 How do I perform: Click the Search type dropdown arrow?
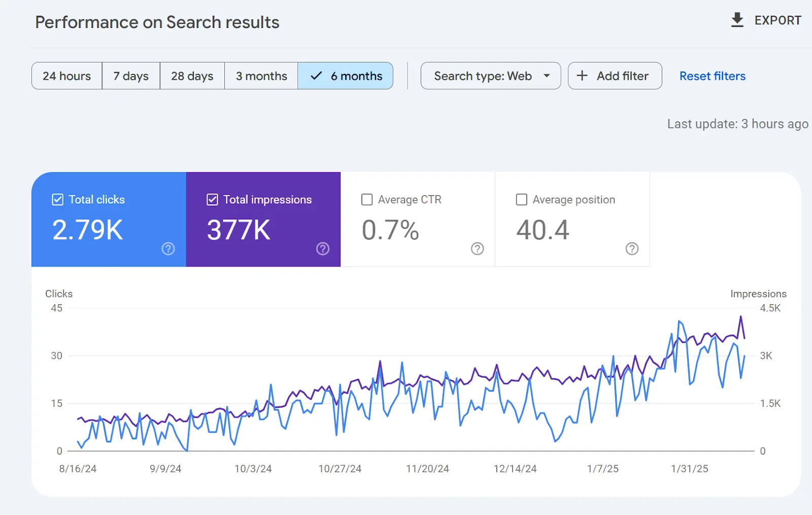[x=547, y=76]
